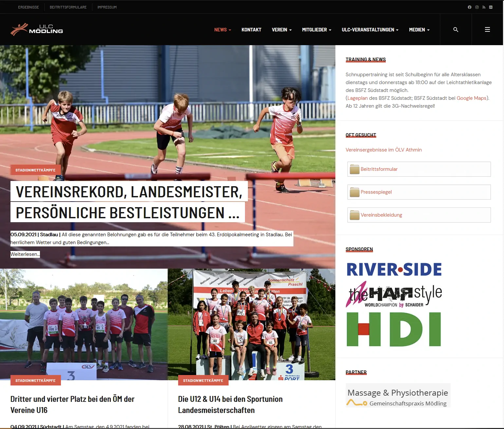Open the Google Maps link
This screenshot has height=429, width=504.
pyautogui.click(x=472, y=98)
